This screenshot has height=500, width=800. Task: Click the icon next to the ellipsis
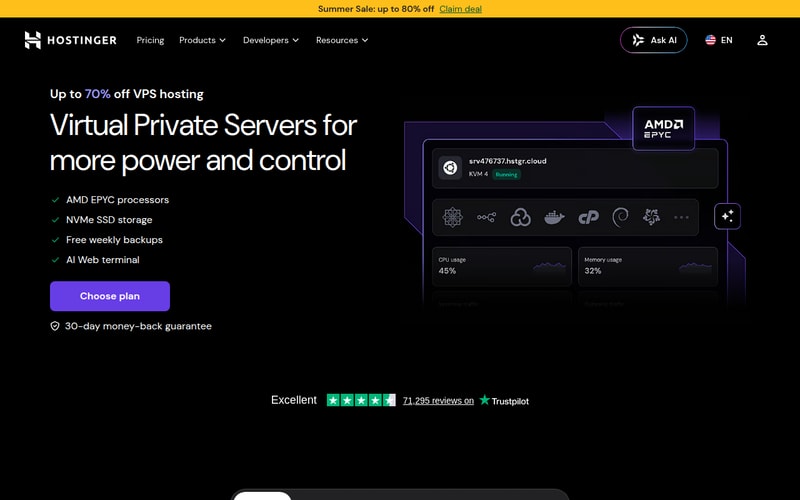(x=652, y=217)
